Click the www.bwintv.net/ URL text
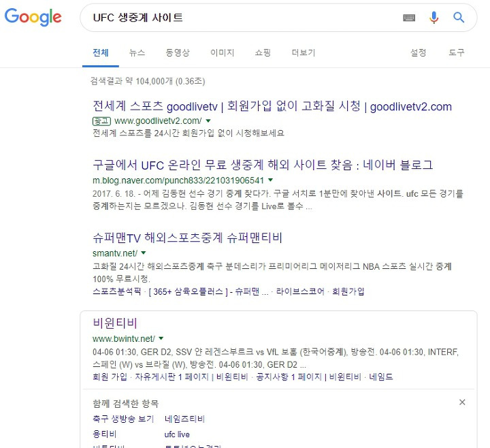Image resolution: width=490 pixels, height=448 pixels. (x=123, y=338)
